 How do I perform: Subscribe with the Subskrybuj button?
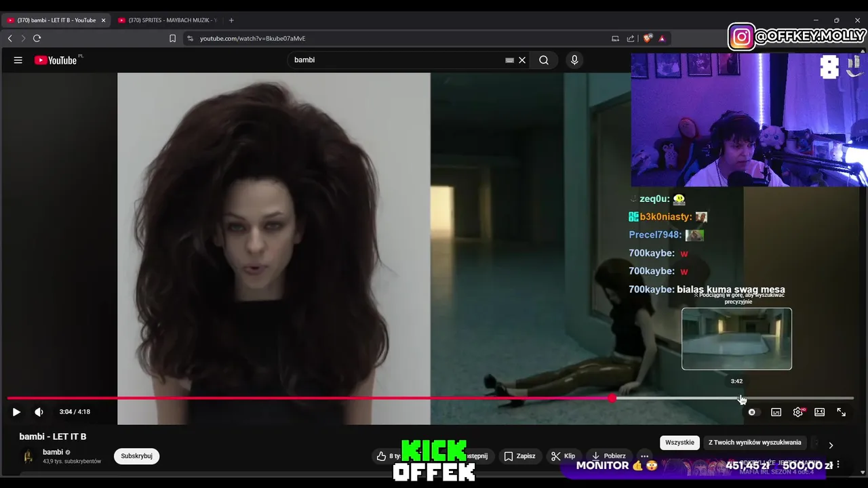[x=136, y=456]
